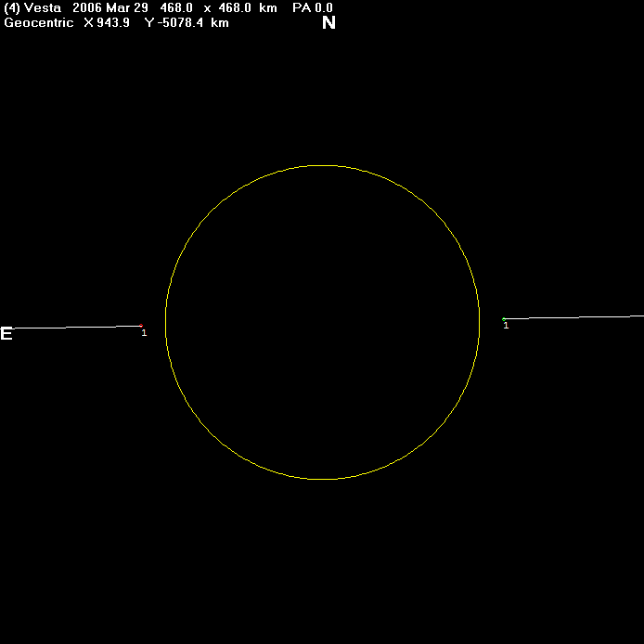The image size is (644, 644).
Task: Click the "1" label under the green event marker
Action: (506, 326)
